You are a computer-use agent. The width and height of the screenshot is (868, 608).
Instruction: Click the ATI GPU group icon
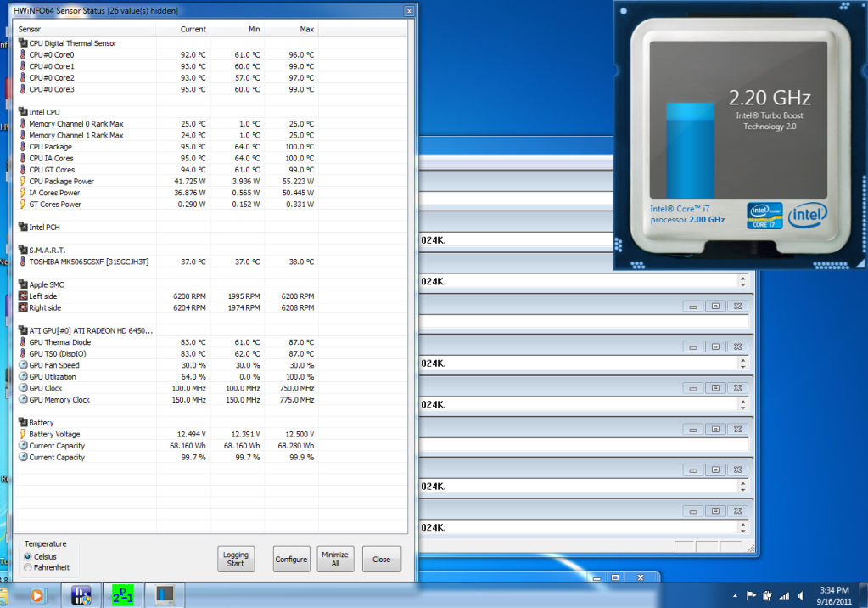[x=23, y=330]
